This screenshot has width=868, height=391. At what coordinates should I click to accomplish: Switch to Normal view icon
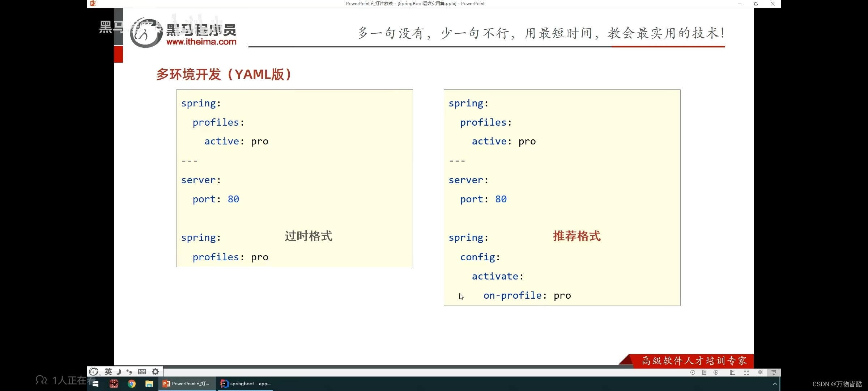click(x=732, y=372)
